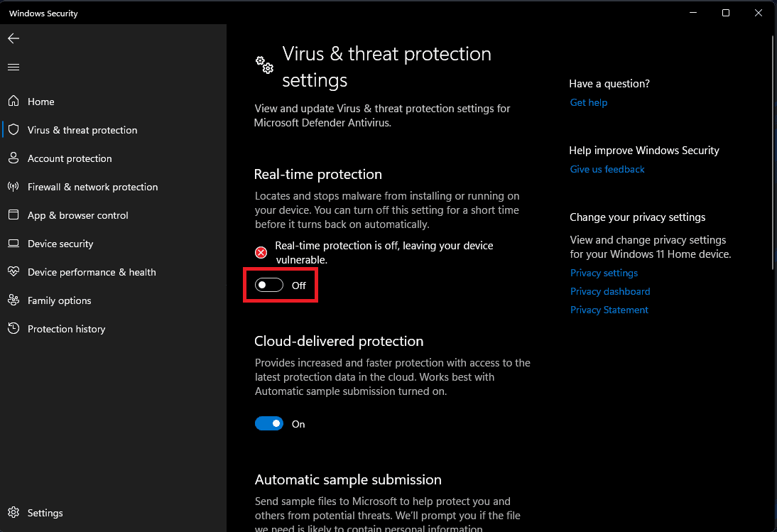
Task: Open Settings gear at sidebar bottom
Action: [x=13, y=513]
